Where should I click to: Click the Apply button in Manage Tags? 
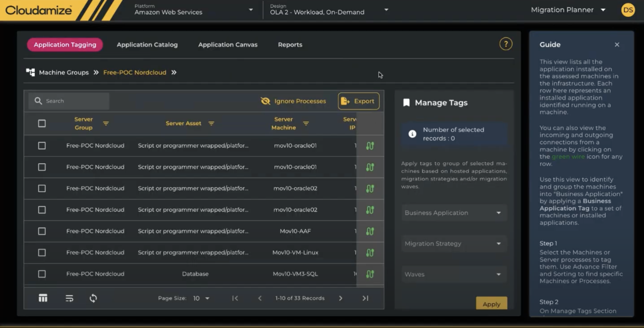point(492,303)
